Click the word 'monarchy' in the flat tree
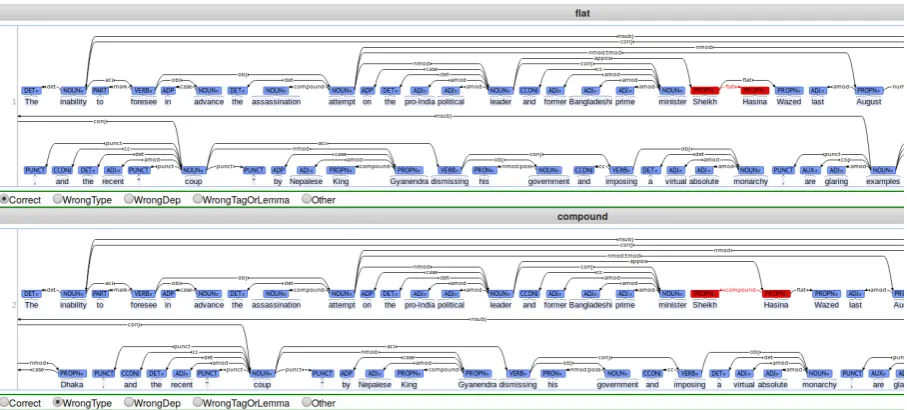Viewport: 907px width, 410px height. click(750, 181)
